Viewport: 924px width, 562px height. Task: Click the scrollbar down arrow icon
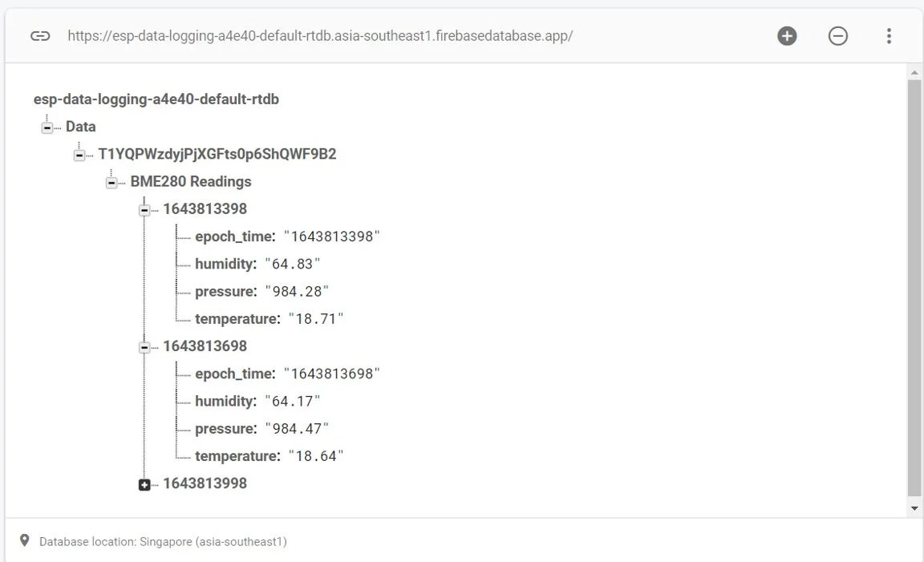click(x=914, y=507)
